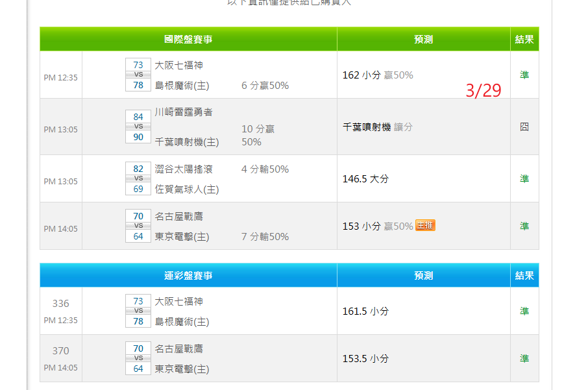Click score 73 in the international table

tap(138, 65)
